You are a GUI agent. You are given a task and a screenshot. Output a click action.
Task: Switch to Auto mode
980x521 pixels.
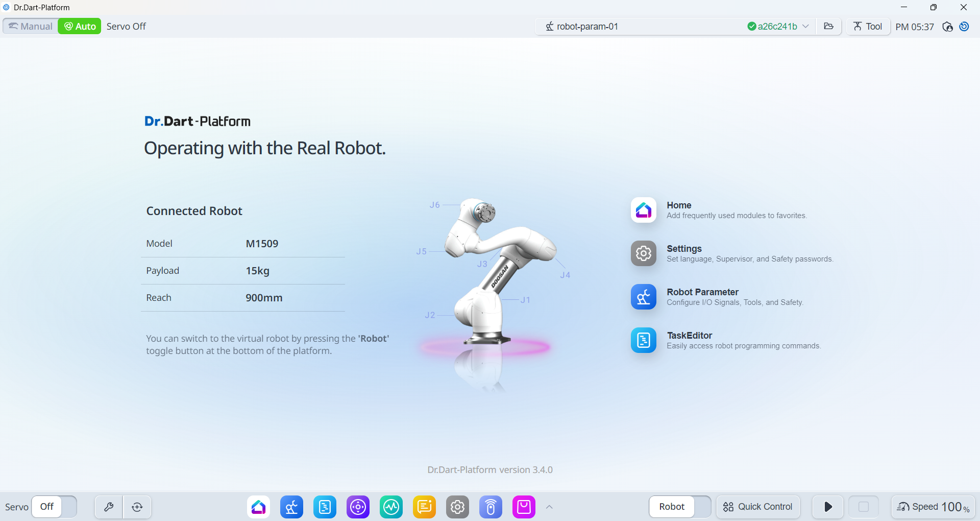pyautogui.click(x=80, y=26)
